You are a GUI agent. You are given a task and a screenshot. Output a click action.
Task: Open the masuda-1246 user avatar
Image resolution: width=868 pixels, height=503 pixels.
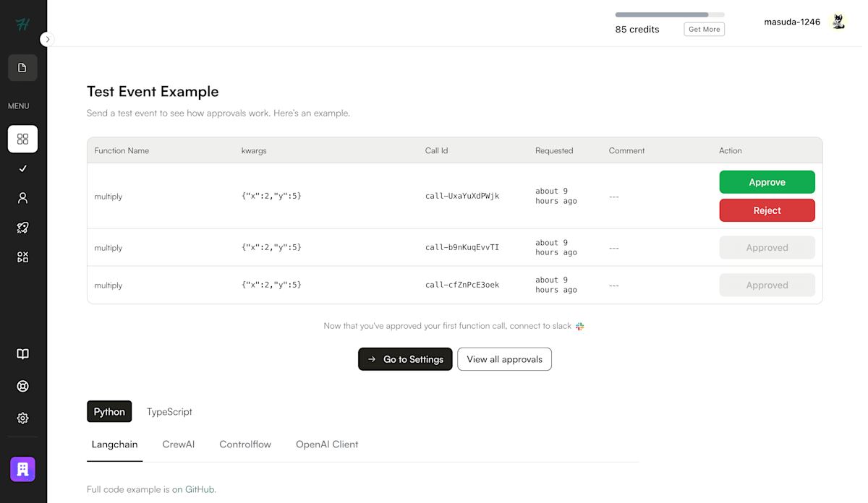click(x=838, y=22)
